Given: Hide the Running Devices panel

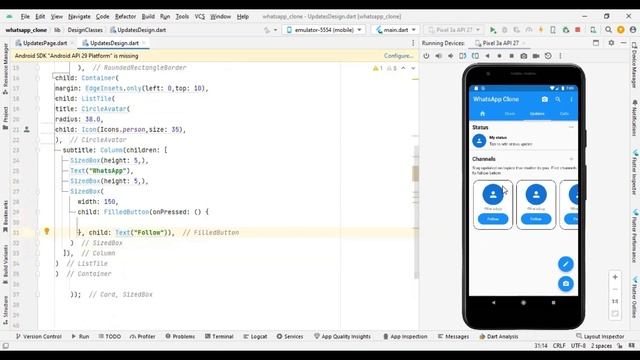Looking at the screenshot, I should [x=624, y=43].
